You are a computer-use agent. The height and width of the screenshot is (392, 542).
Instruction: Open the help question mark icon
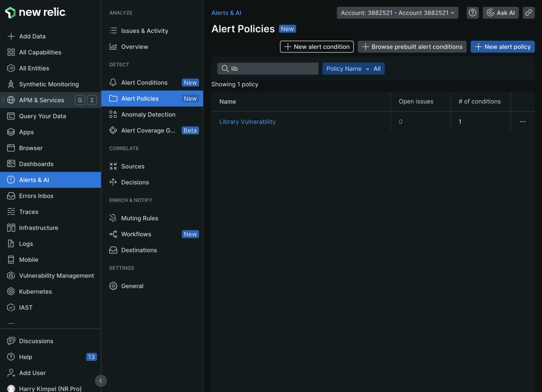(472, 13)
